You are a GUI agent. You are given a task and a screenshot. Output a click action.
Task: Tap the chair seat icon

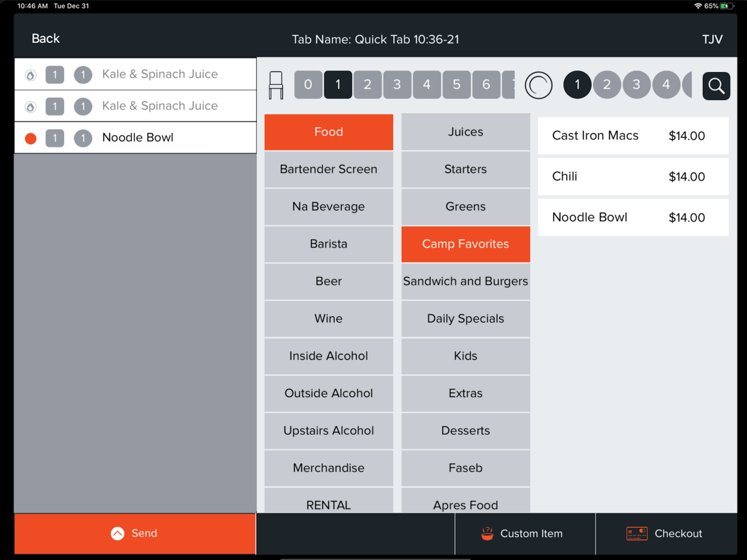coord(276,85)
